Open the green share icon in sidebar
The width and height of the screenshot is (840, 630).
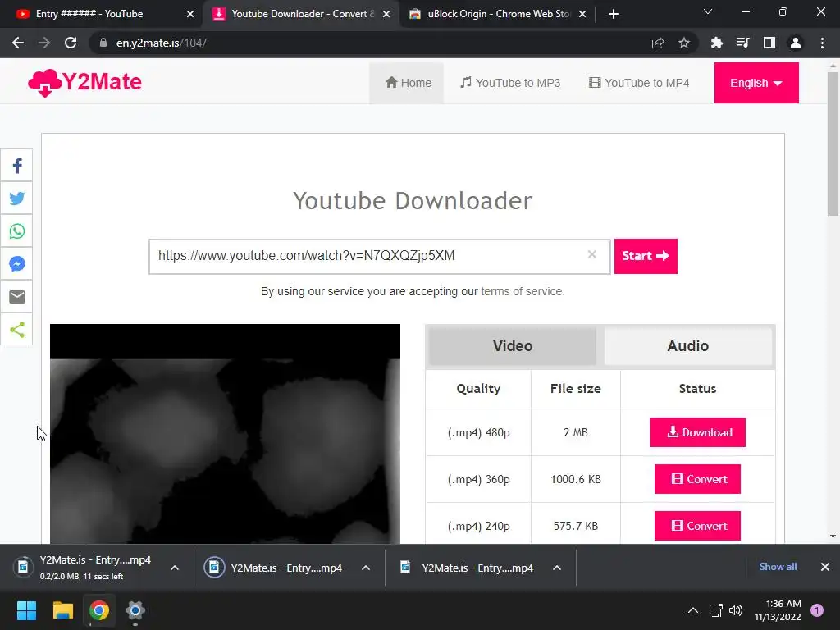tap(17, 330)
